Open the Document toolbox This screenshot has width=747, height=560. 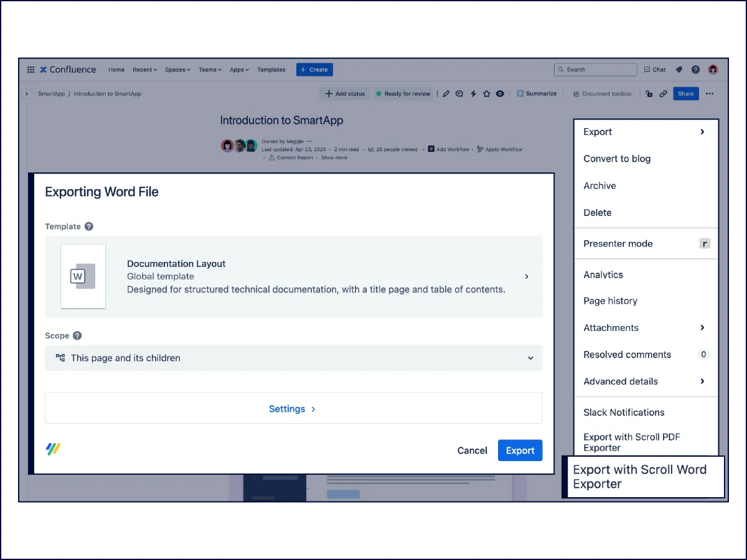603,94
